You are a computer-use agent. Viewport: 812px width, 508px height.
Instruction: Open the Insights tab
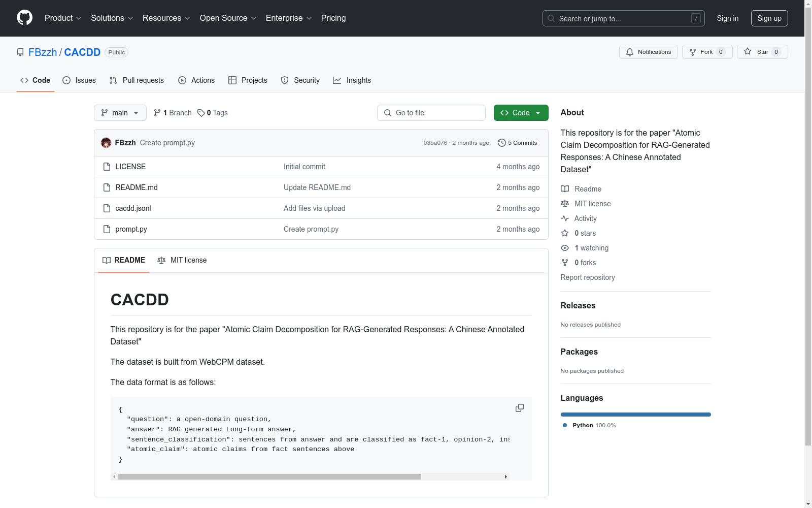[352, 80]
